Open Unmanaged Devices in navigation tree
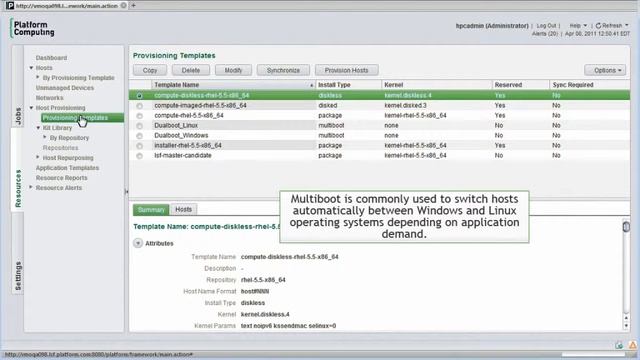The width and height of the screenshot is (640, 360). coord(65,88)
